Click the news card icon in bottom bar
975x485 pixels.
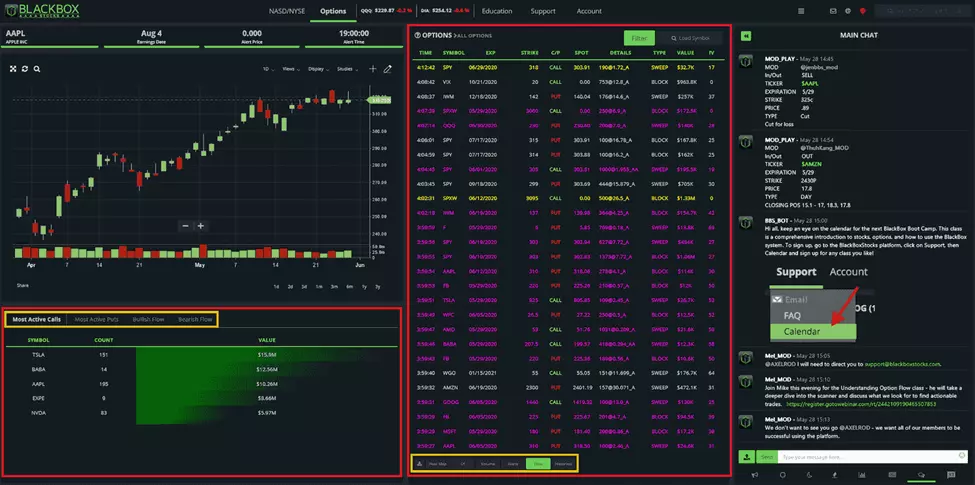[890, 475]
